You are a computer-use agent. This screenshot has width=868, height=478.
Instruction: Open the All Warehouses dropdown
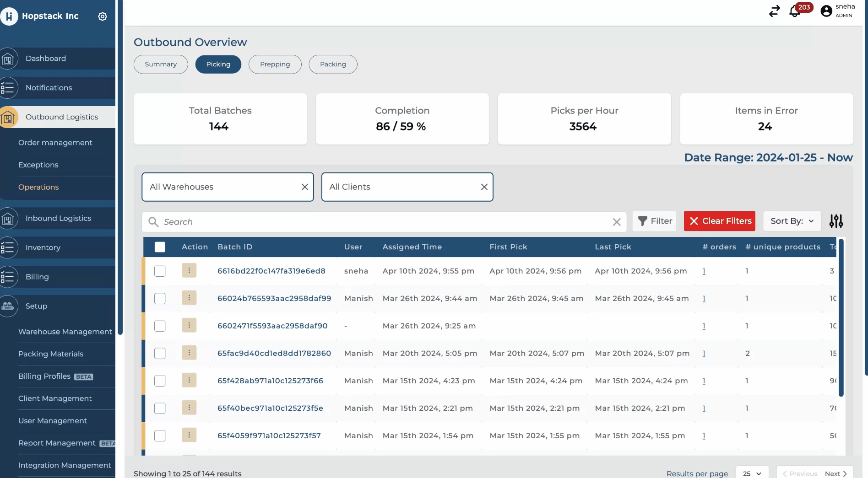(x=222, y=187)
